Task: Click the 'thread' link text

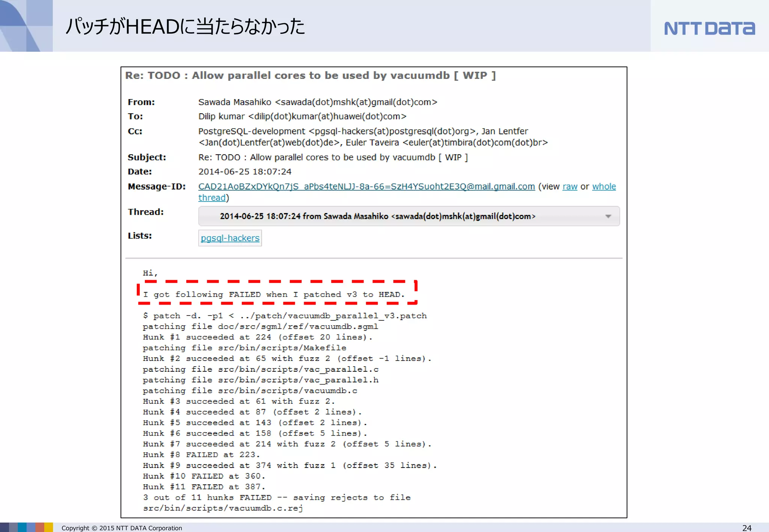Action: pos(212,198)
